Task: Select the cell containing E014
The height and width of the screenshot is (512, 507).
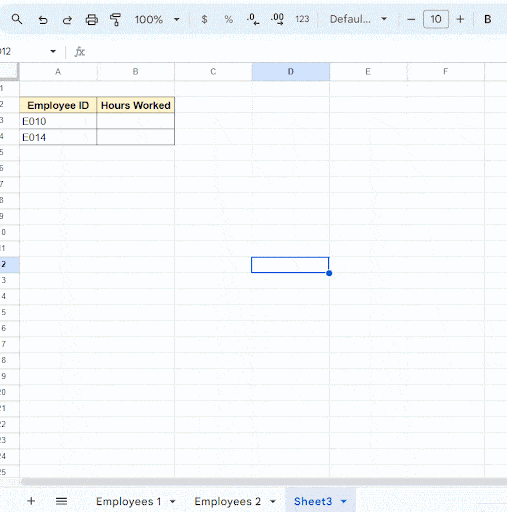Action: 58,137
